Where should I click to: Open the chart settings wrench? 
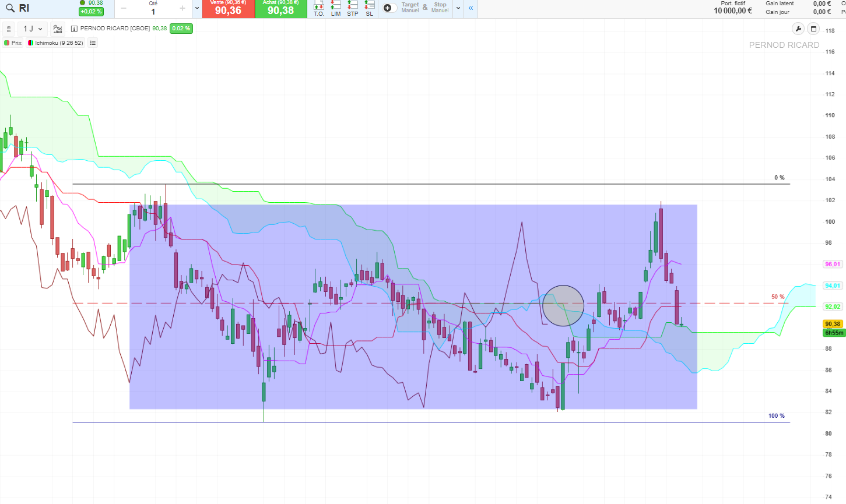[x=798, y=29]
